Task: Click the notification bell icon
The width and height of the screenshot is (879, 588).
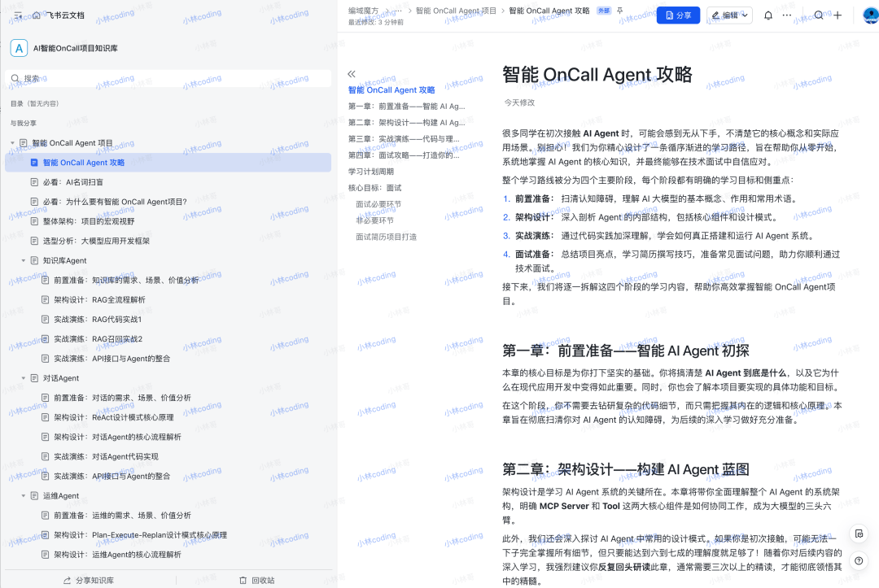Action: (x=767, y=15)
